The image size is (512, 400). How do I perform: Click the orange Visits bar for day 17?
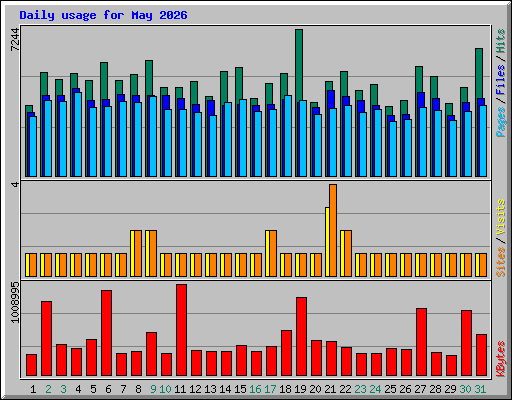[x=273, y=253]
